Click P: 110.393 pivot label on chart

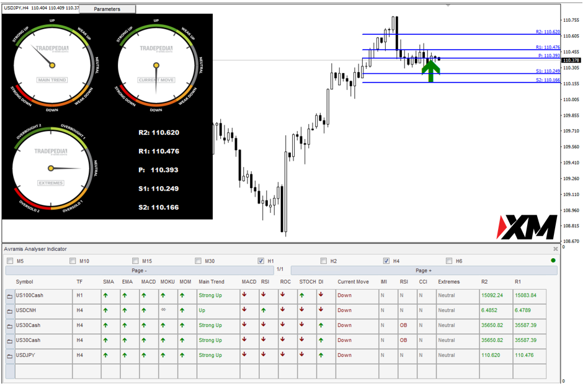tap(549, 55)
